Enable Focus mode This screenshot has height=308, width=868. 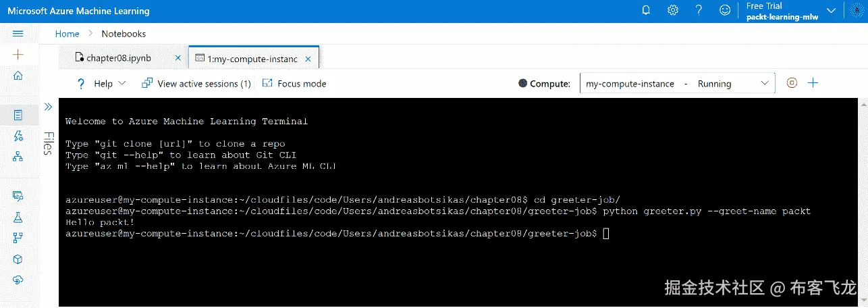(x=294, y=84)
